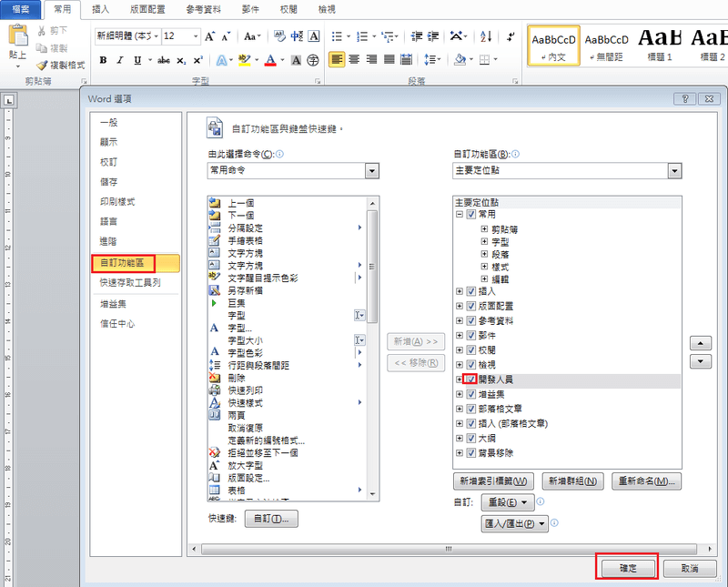This screenshot has height=587, width=728.
Task: Toggle the 版面配置 tab checkbox
Action: tap(471, 307)
